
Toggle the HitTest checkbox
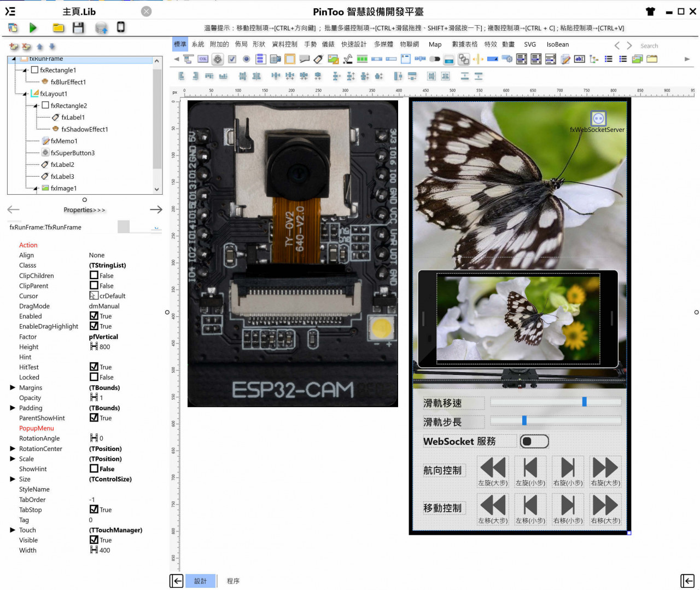pyautogui.click(x=94, y=367)
